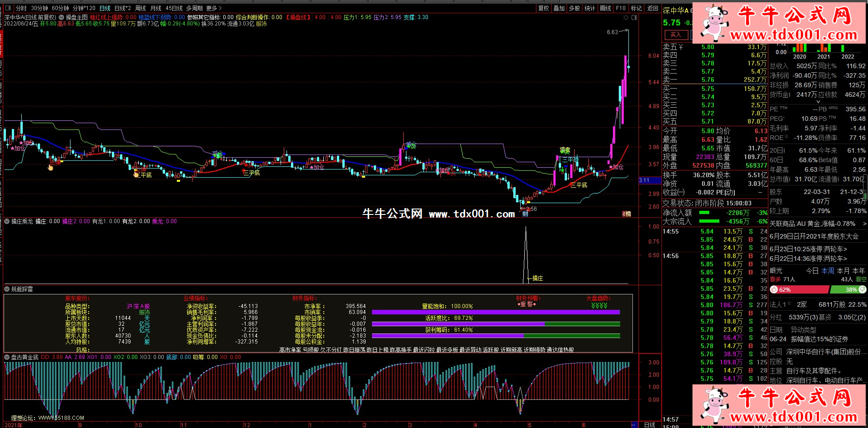
Task: Select the 日线*2 period
Action: [x=122, y=8]
